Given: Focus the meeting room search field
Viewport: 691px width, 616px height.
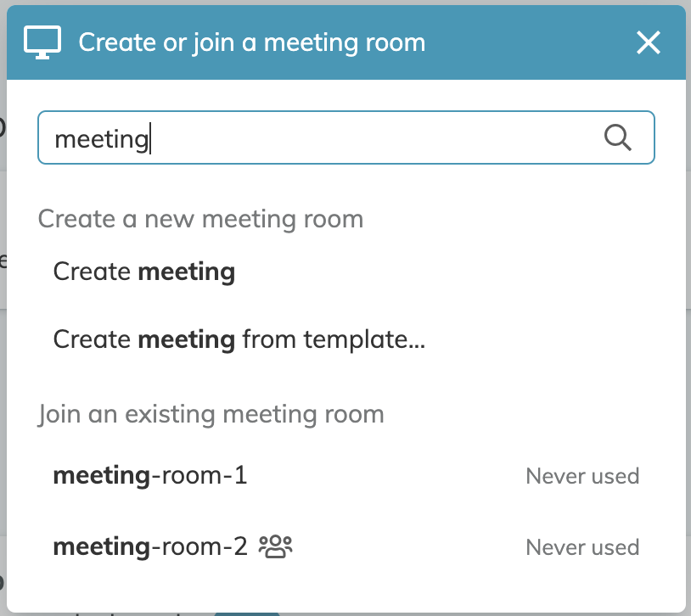Looking at the screenshot, I should click(x=346, y=137).
